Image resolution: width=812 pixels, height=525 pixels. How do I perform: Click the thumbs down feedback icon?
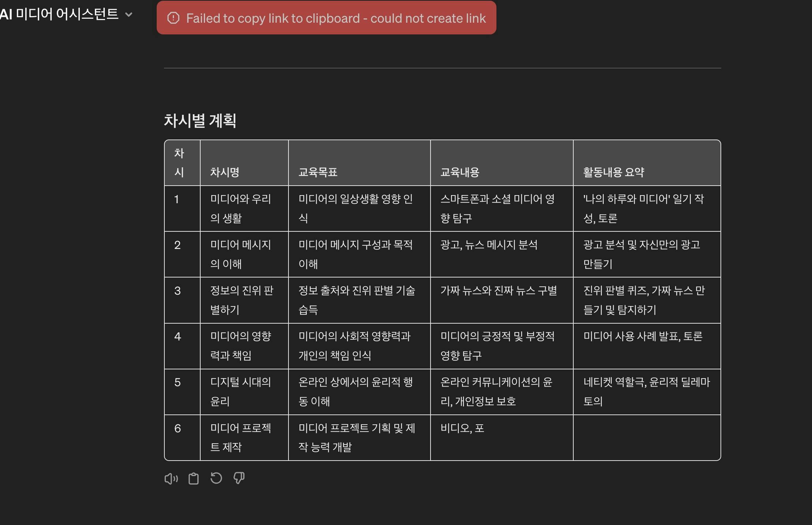[x=239, y=478]
